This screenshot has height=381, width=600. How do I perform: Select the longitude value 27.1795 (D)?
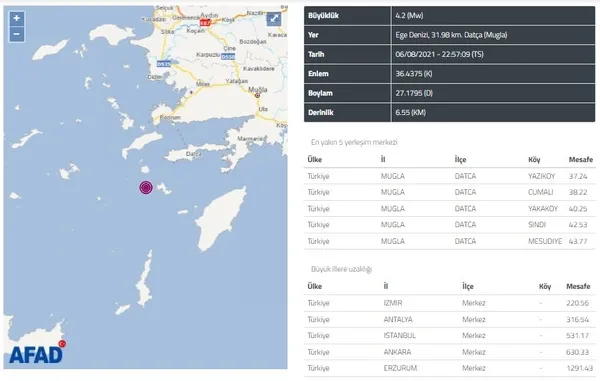[414, 93]
